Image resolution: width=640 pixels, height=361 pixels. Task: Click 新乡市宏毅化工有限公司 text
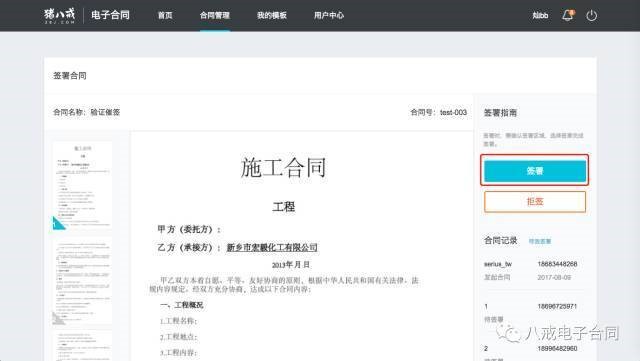(272, 247)
